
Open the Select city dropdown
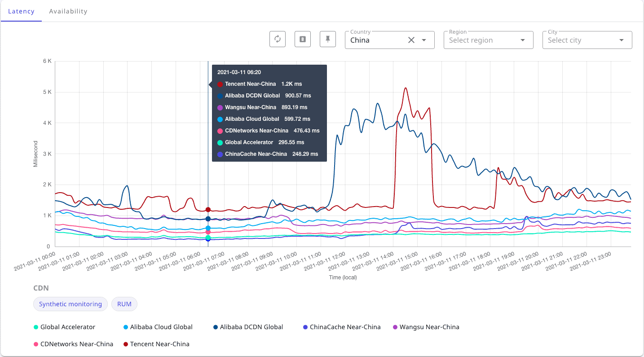click(587, 40)
